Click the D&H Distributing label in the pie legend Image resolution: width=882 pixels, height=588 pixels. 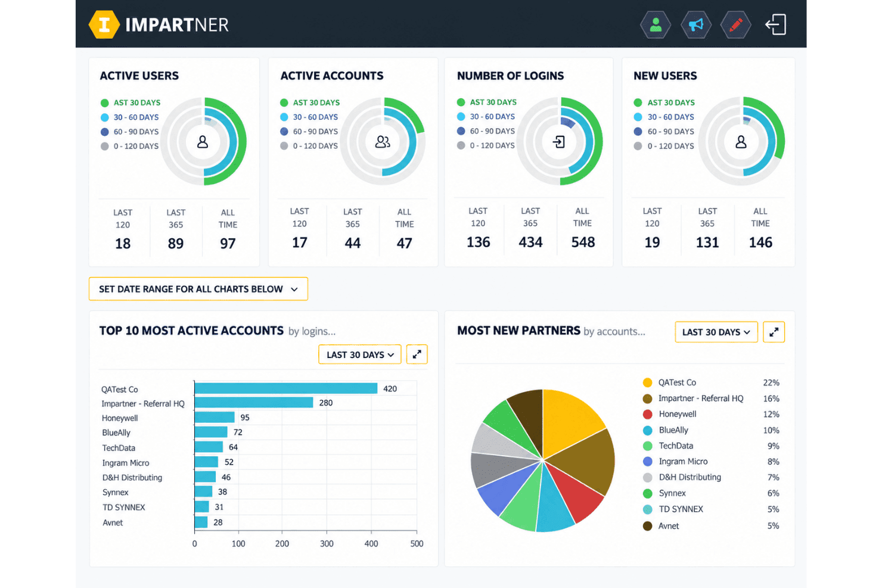coord(690,477)
